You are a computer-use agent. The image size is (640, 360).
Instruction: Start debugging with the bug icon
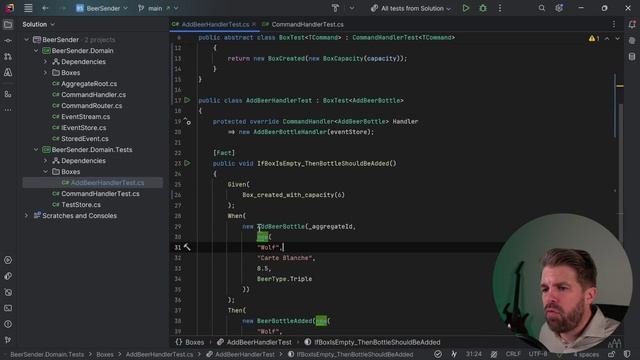click(483, 8)
